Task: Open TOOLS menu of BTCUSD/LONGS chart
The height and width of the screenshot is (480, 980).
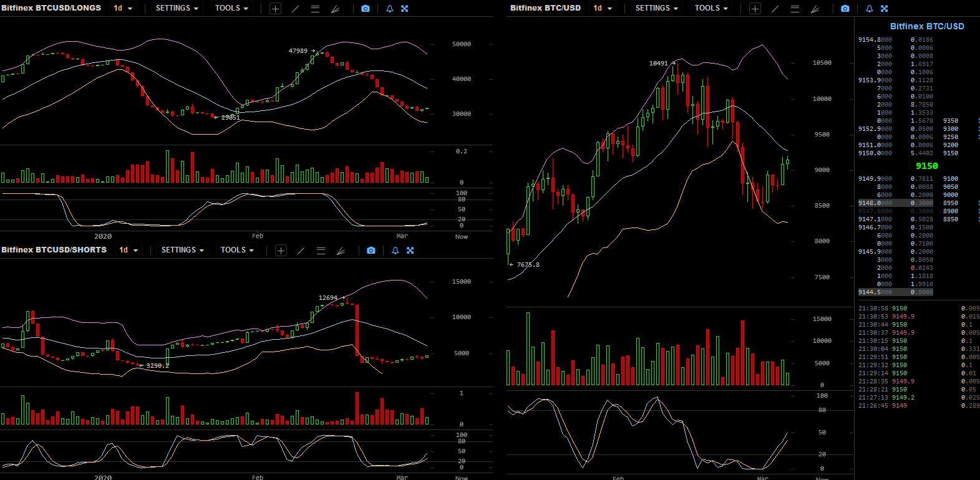Action: click(x=231, y=8)
